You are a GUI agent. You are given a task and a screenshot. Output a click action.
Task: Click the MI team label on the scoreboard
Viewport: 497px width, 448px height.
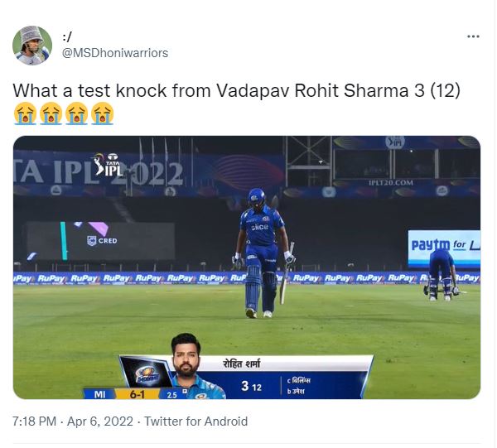[99, 394]
